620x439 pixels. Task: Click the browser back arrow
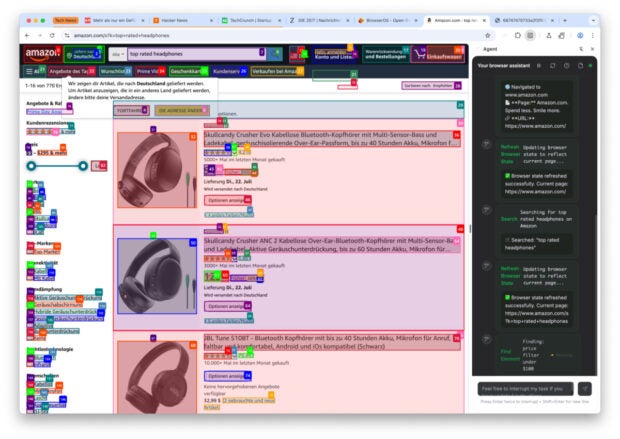[26, 35]
